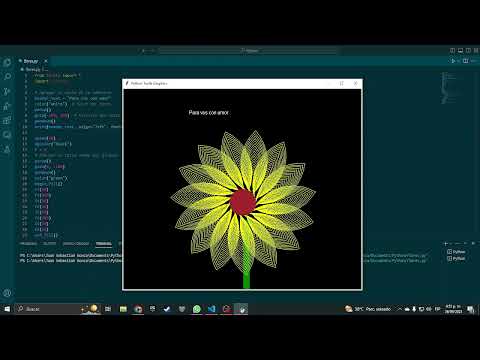Open the run options arrow beside play button

click(x=458, y=61)
